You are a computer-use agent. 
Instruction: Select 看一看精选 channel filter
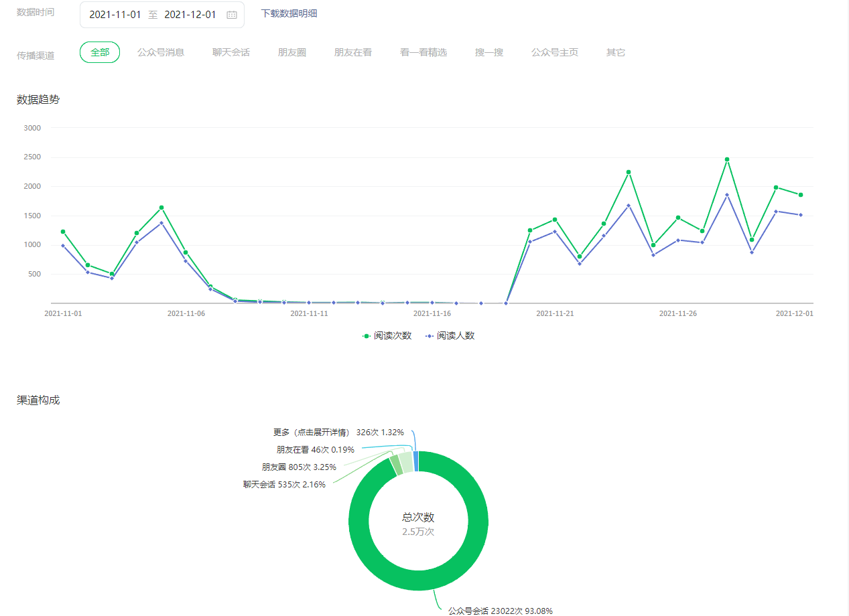[423, 52]
